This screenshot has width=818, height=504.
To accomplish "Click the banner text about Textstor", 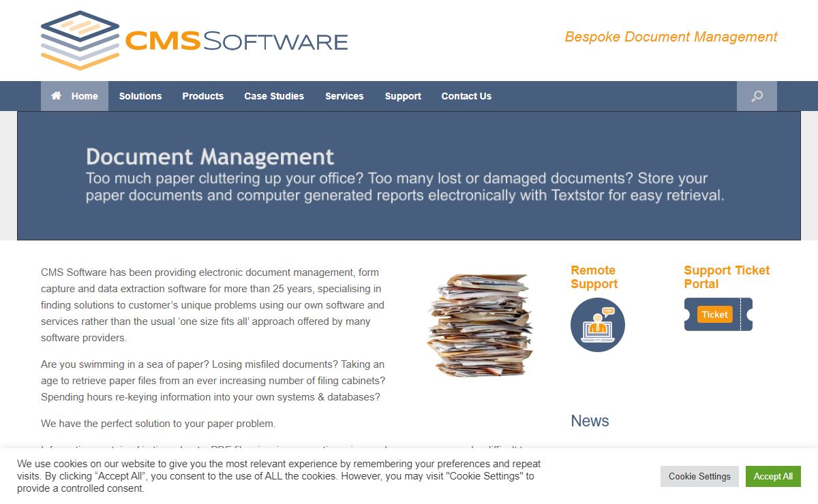I will coord(405,187).
